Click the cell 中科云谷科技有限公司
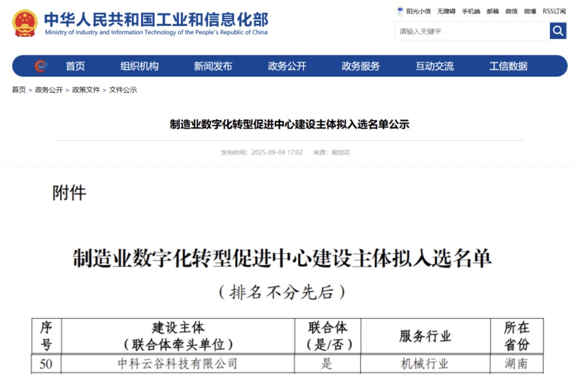 pyautogui.click(x=178, y=364)
